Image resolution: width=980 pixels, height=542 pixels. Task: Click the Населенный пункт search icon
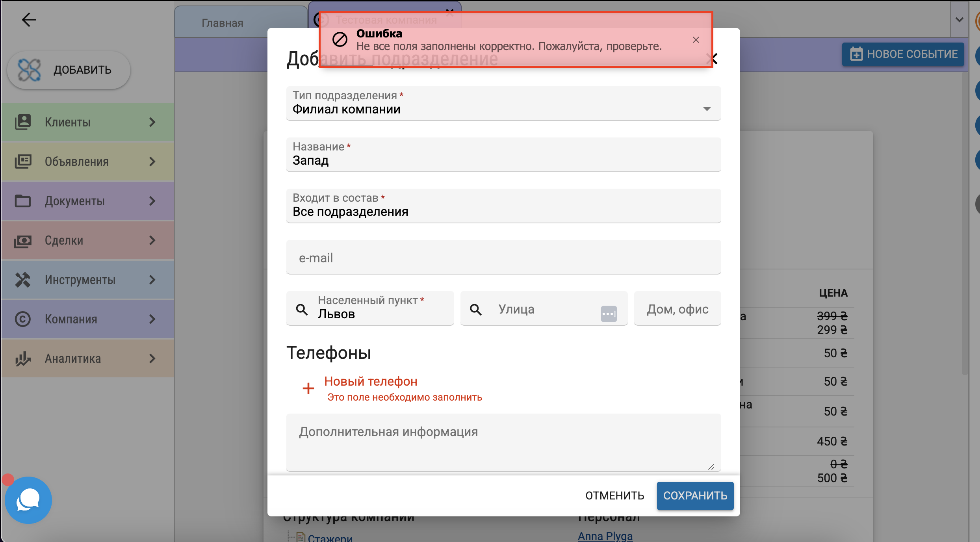[302, 310]
